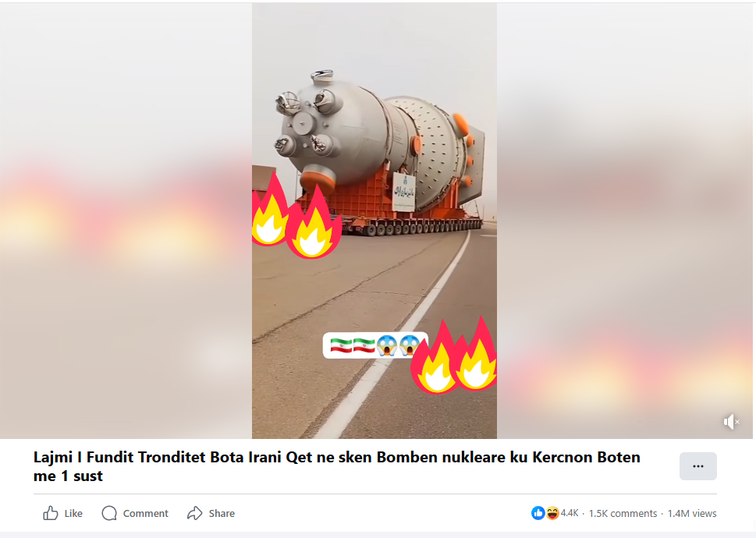Click the Share arrow icon
The width and height of the screenshot is (756, 538).
[195, 513]
